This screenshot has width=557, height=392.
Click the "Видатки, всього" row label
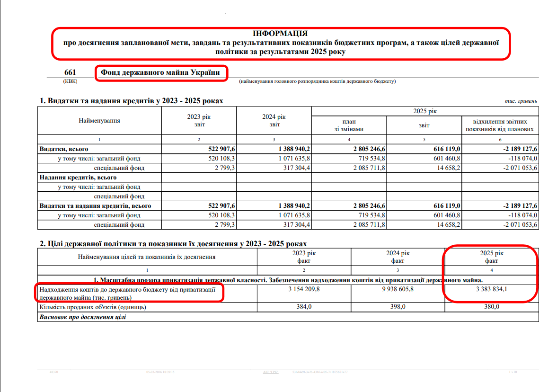[x=64, y=149]
